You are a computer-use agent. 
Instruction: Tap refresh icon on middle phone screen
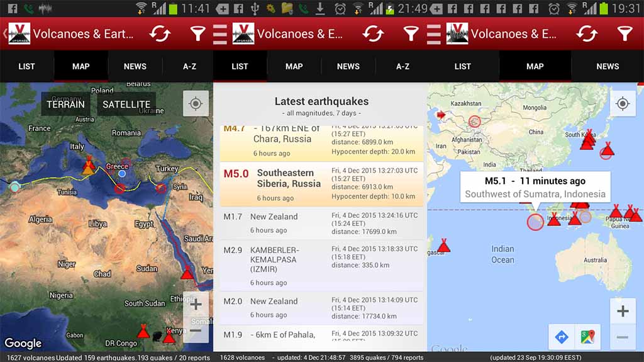(x=373, y=34)
